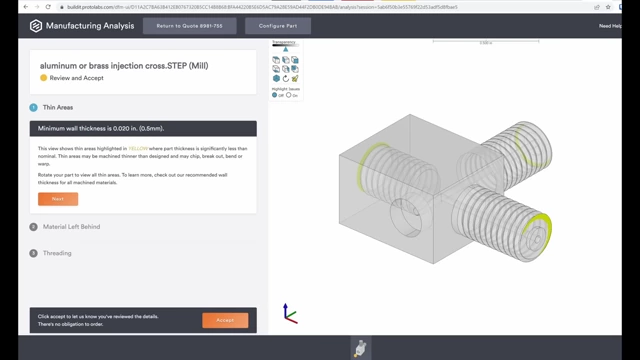
Task: Set Highlight Issues to On
Action: tap(289, 95)
